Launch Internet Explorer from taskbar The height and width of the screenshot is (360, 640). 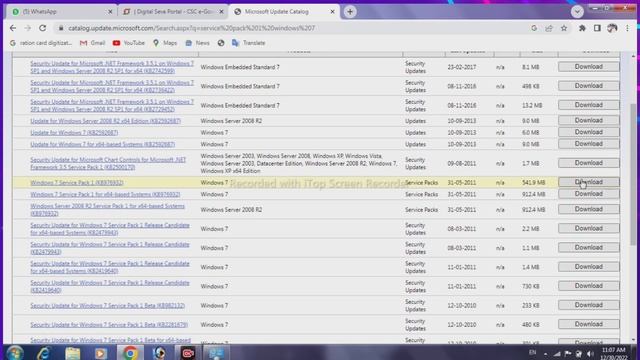point(43,353)
